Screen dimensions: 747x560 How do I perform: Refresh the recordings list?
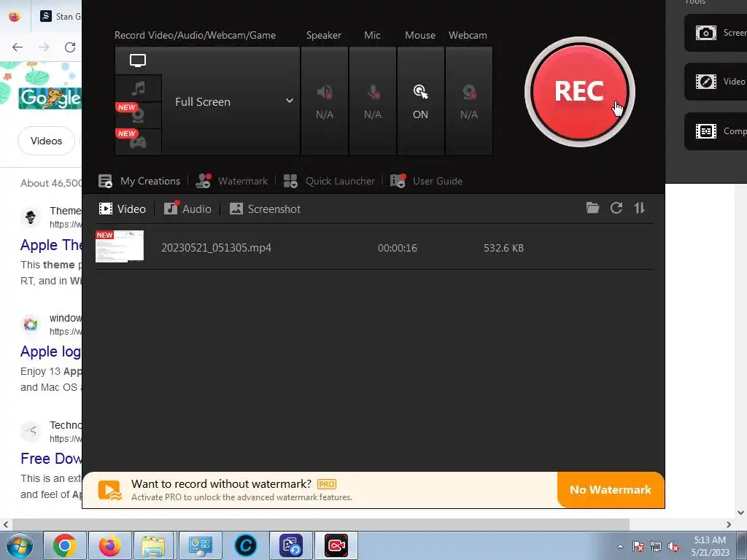pos(616,208)
